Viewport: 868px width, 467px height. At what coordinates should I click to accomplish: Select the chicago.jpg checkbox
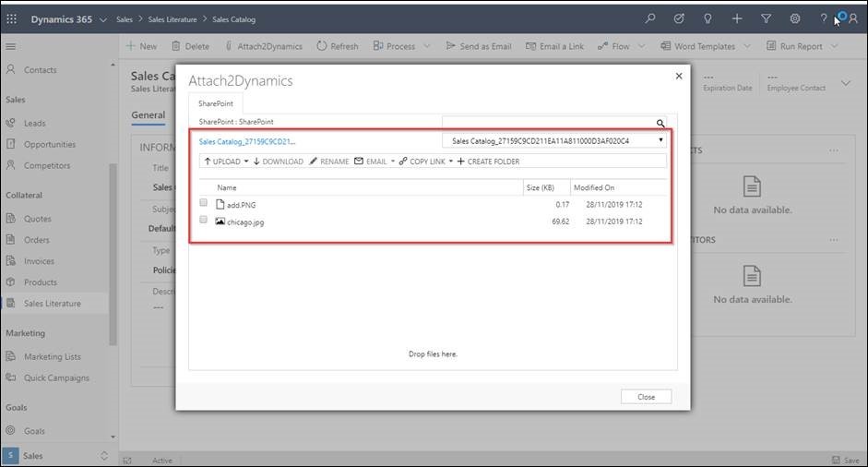203,220
